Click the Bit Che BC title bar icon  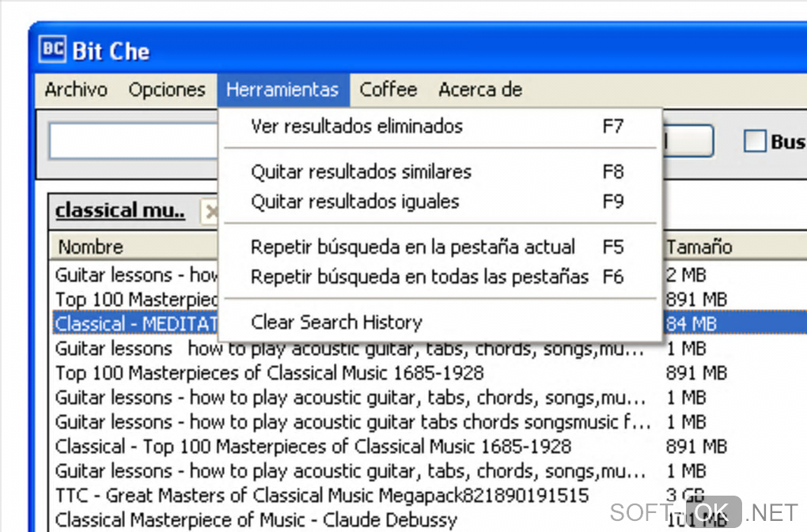click(x=52, y=51)
